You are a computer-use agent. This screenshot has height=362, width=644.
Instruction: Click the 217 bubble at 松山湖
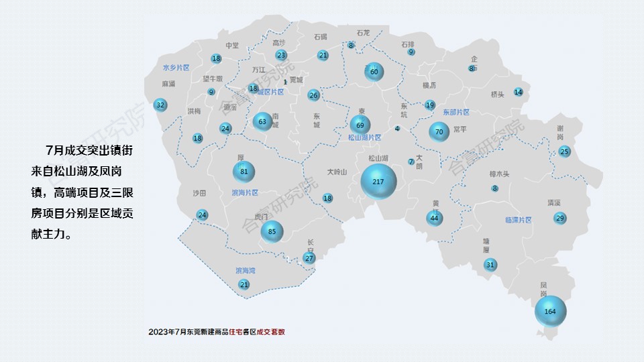click(378, 182)
